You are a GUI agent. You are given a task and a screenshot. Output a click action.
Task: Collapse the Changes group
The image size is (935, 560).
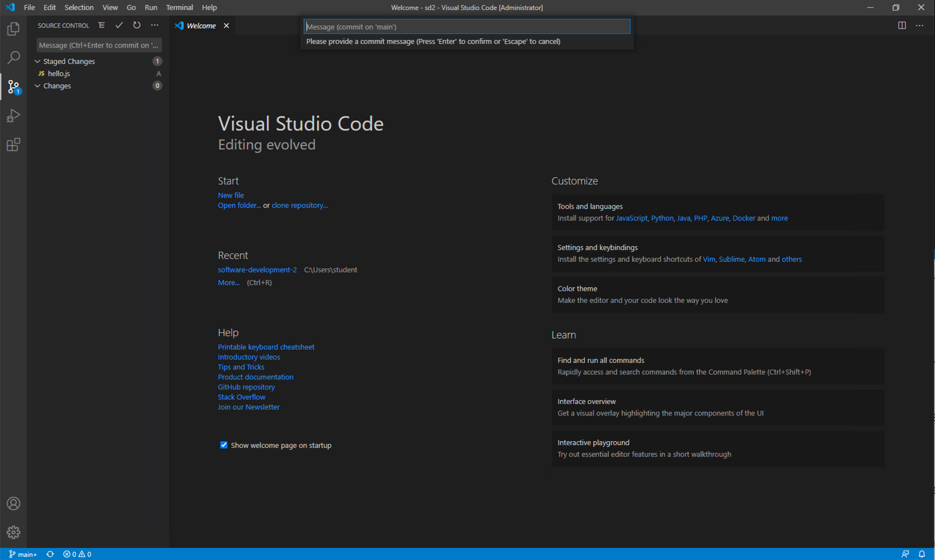pos(38,86)
